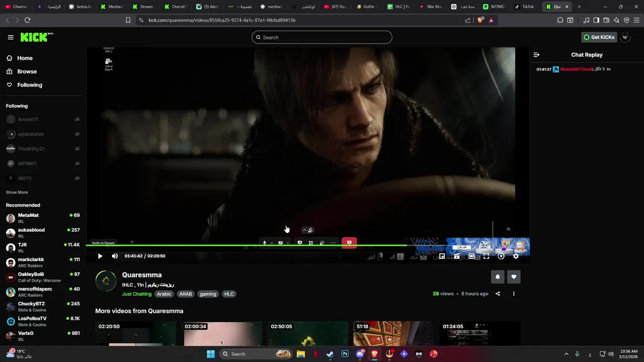
Task: Mute the video volume
Action: (115, 256)
